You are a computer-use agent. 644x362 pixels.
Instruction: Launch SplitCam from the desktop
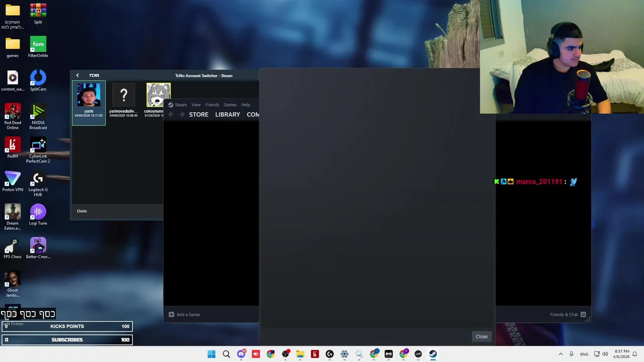(38, 80)
